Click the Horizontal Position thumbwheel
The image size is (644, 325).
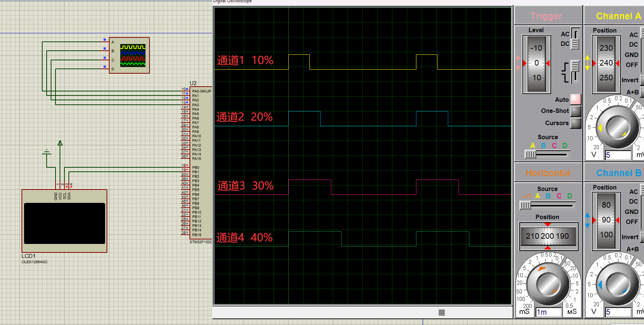click(548, 236)
